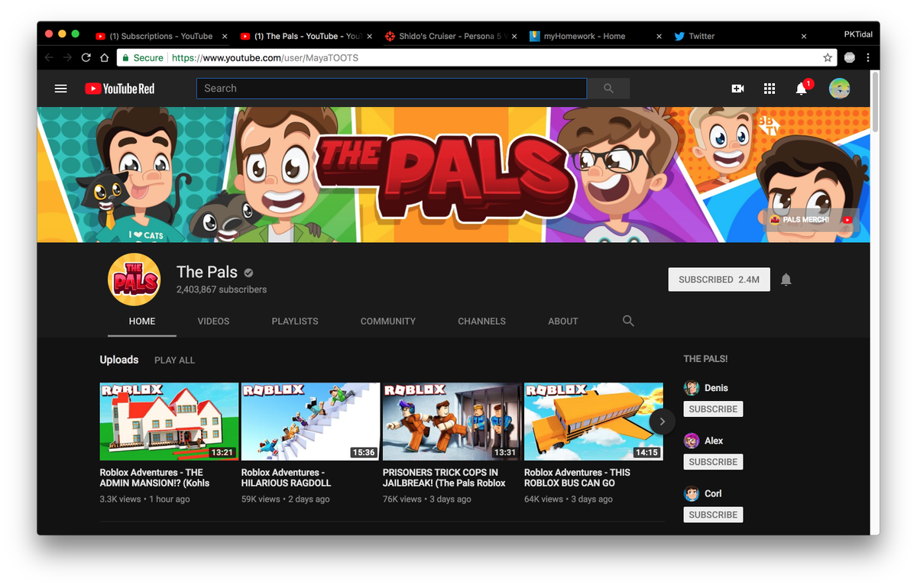This screenshot has width=917, height=588.
Task: Open title 'Roblox Adventures - THIS ROBLOX BUS'
Action: (x=577, y=478)
